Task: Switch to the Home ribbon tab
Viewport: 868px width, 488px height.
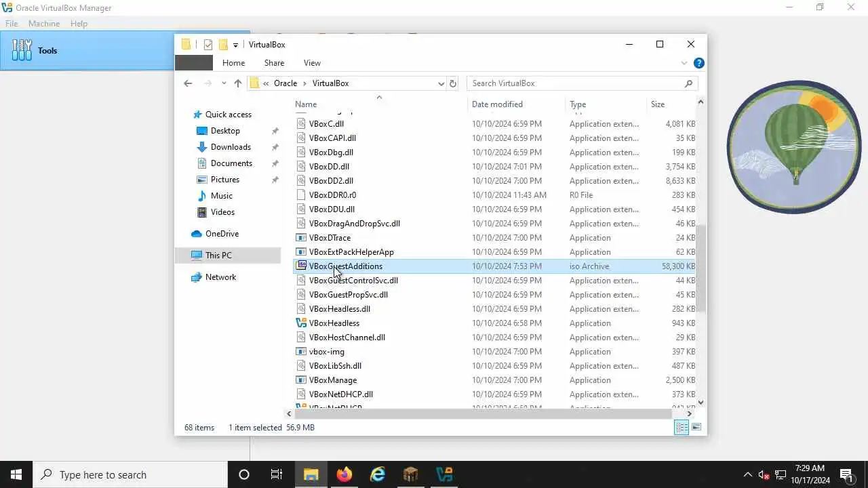Action: coord(233,63)
